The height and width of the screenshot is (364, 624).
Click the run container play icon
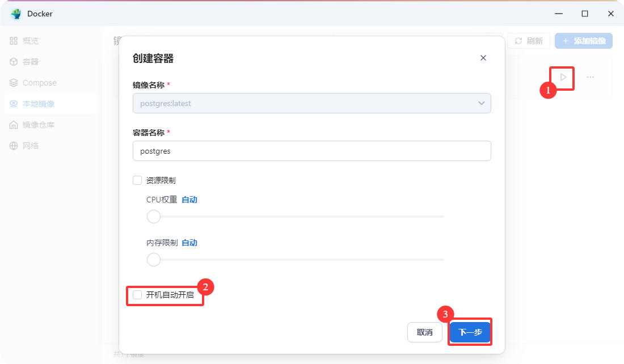563,77
